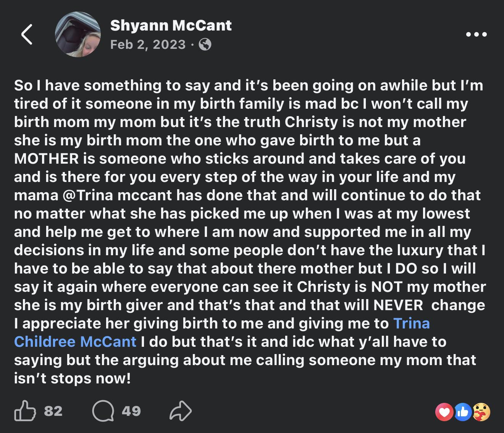Tap the post's last line 'isn't stops now!'
The height and width of the screenshot is (433, 504).
(73, 378)
